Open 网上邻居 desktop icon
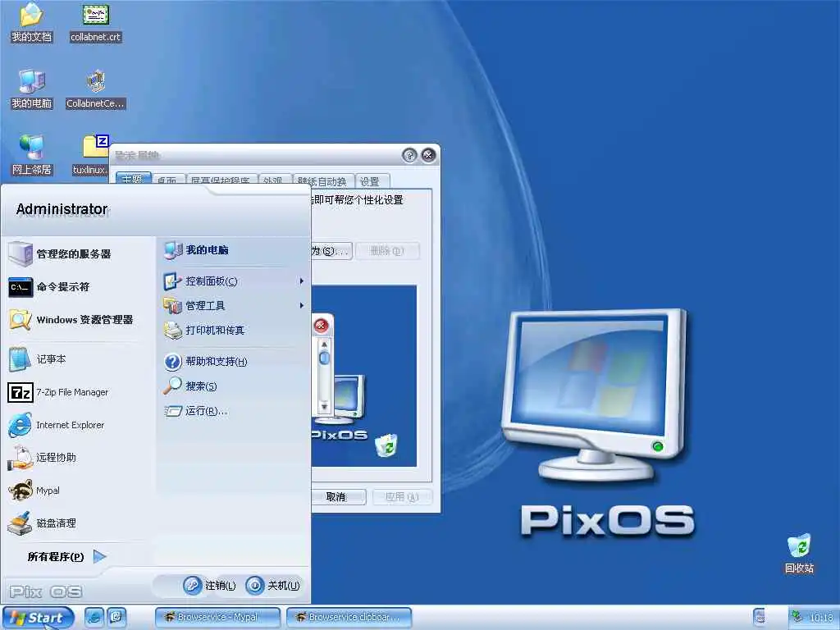 click(32, 155)
